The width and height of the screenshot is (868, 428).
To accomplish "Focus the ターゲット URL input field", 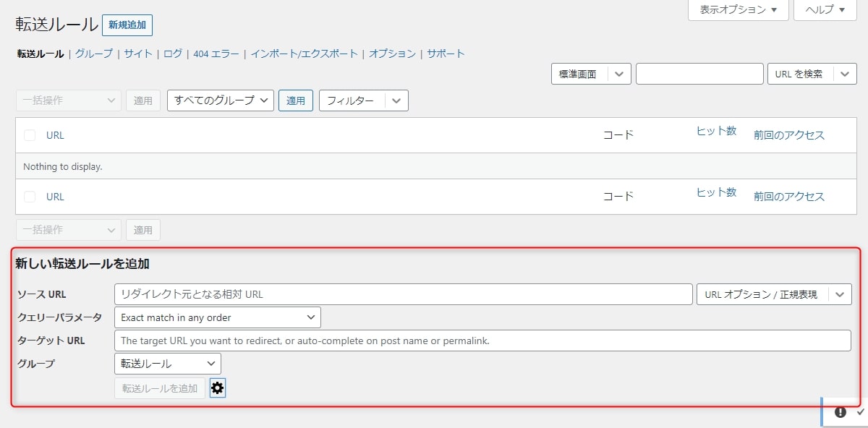I will pyautogui.click(x=482, y=341).
